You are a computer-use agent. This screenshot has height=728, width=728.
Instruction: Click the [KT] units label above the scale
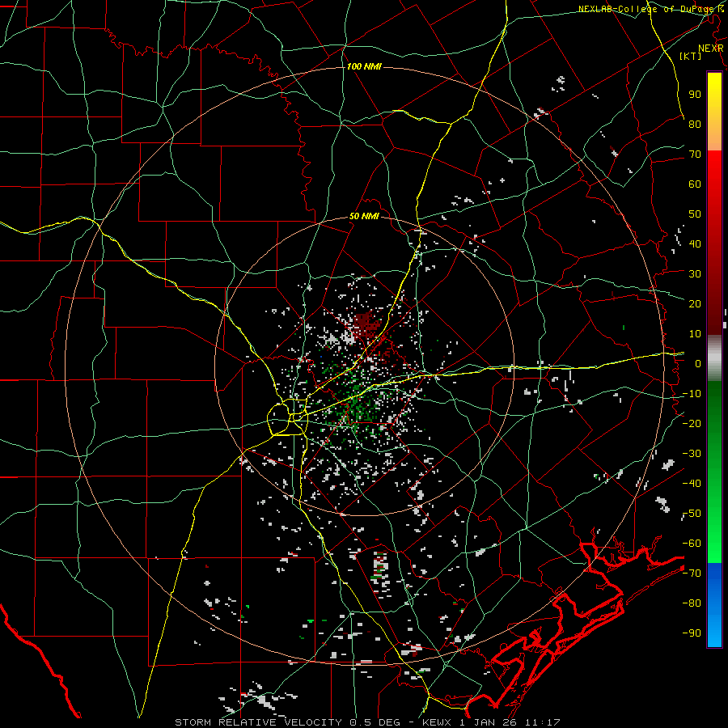(691, 56)
